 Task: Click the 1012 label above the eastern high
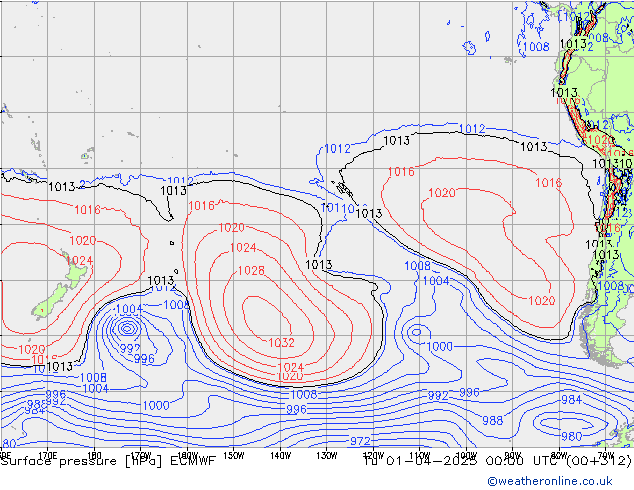pyautogui.click(x=472, y=129)
